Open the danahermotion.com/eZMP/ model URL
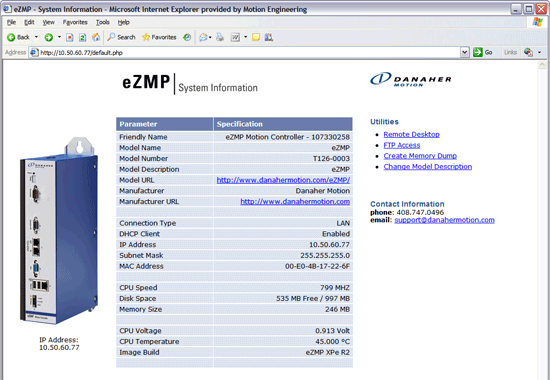550x380 pixels. [283, 180]
